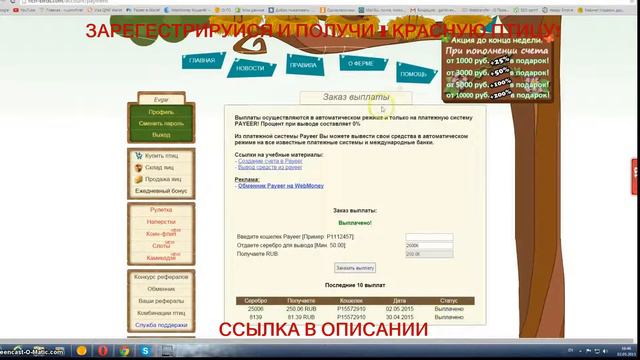This screenshot has width=640, height=360.
Task: Click the Получаете RUB amount field
Action: 429,254
